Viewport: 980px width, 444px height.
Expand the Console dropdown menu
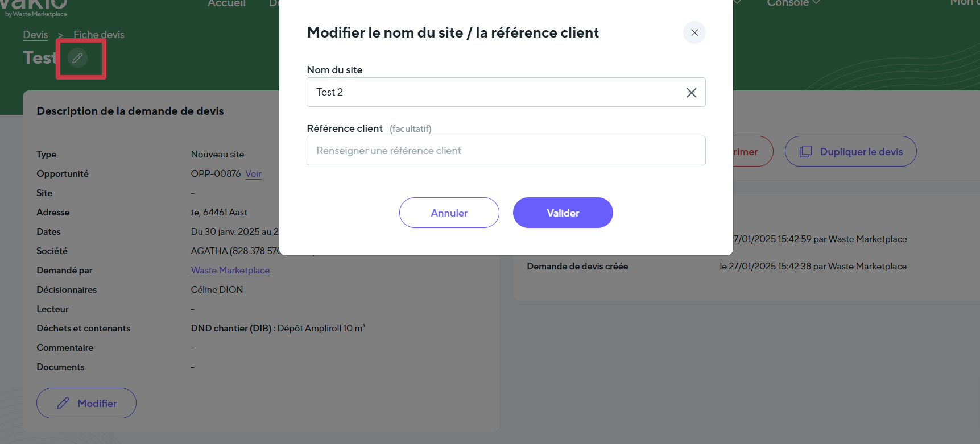coord(792,3)
